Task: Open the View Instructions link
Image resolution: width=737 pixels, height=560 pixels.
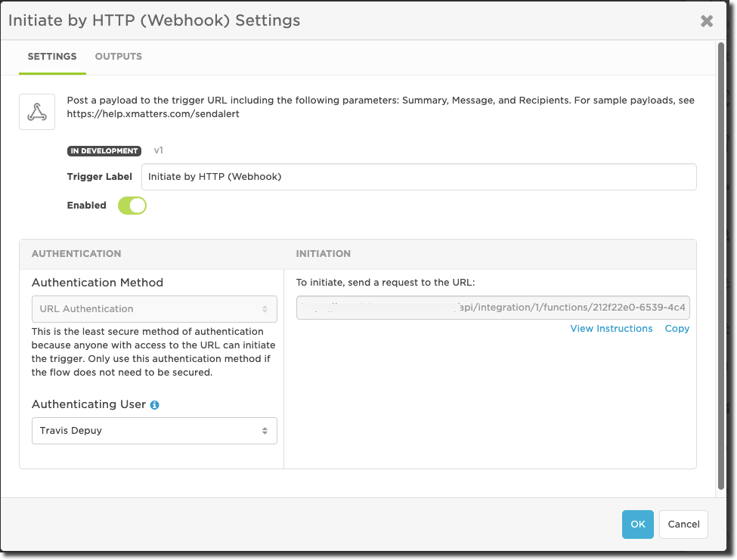Action: tap(612, 329)
